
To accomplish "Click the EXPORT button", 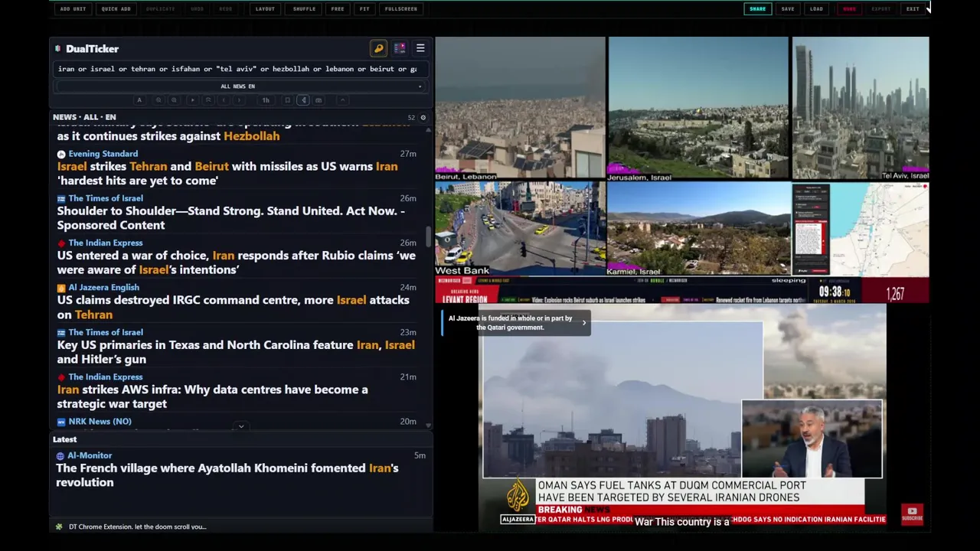I will pos(881,9).
